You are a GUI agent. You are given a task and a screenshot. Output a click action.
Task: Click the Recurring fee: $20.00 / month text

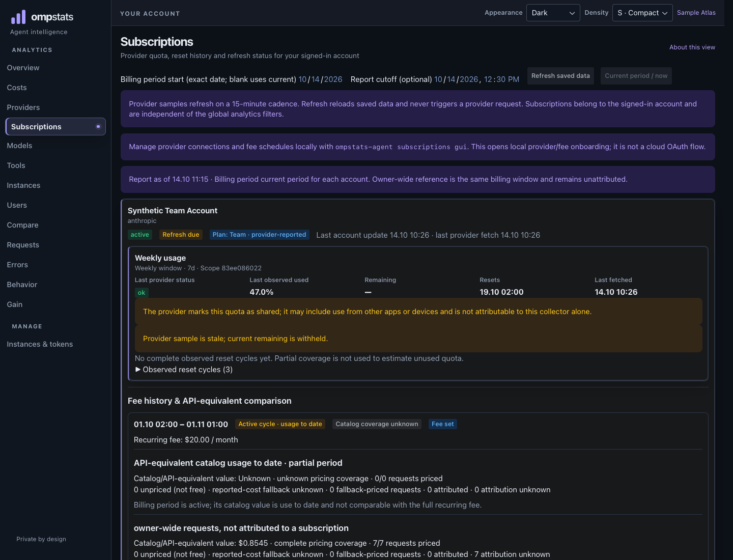point(186,440)
